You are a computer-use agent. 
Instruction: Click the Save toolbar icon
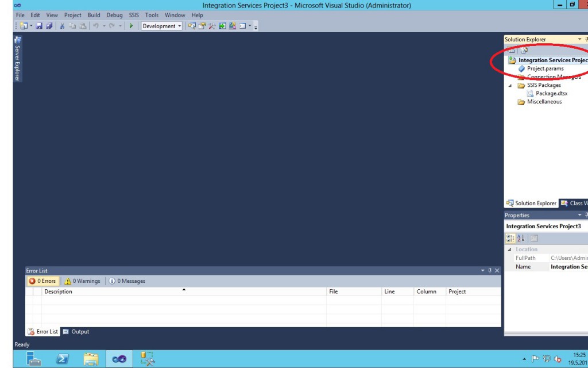coord(40,26)
